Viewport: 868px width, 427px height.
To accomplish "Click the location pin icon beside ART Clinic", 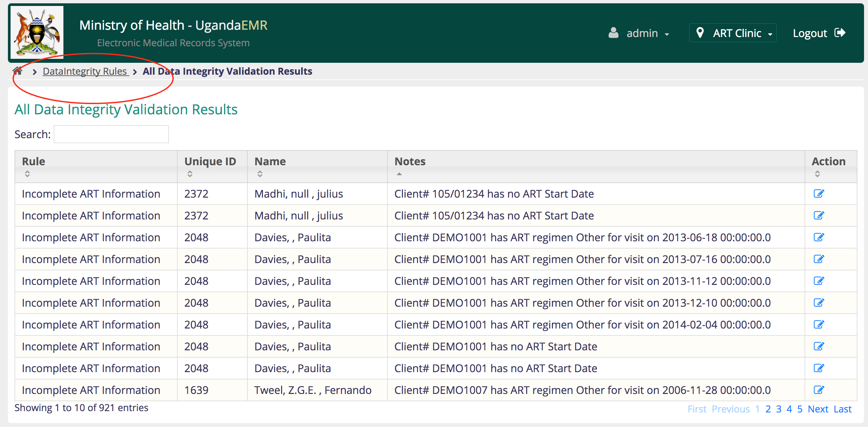I will [700, 33].
